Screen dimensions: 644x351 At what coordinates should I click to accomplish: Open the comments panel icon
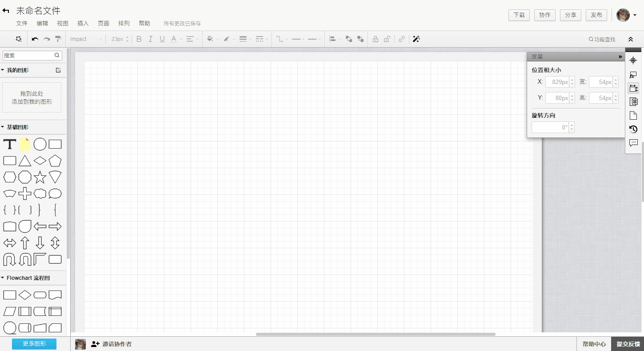click(633, 143)
